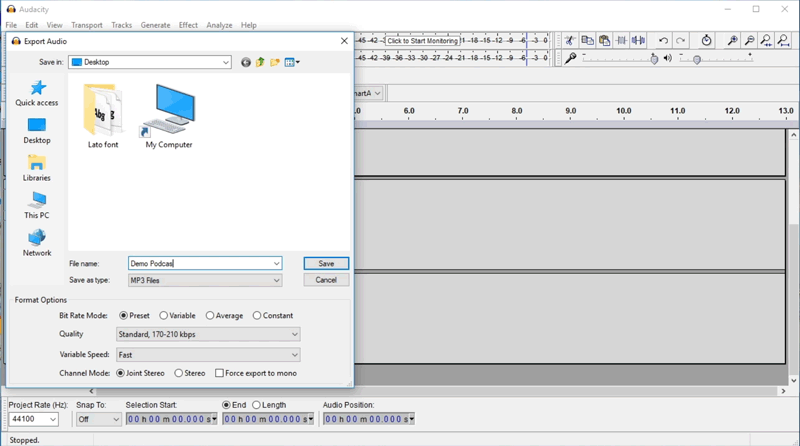Click the Cut scissors icon in toolbar
The width and height of the screenshot is (800, 446).
(x=570, y=41)
